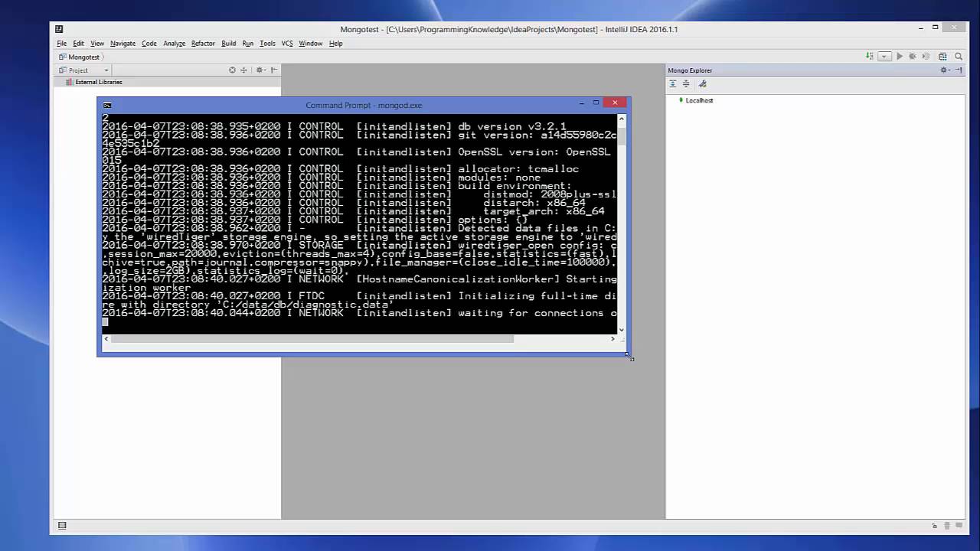
Task: Open the VCS menu
Action: (x=287, y=44)
